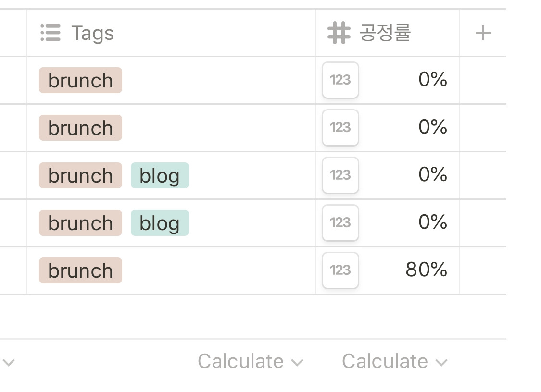The width and height of the screenshot is (541, 392).
Task: Open the 공정률 column header menu
Action: point(387,33)
